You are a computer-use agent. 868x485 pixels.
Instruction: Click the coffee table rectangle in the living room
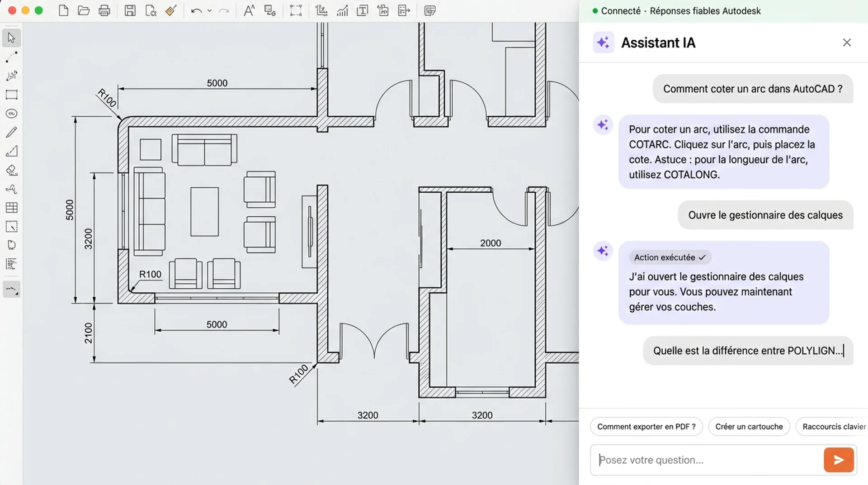204,212
